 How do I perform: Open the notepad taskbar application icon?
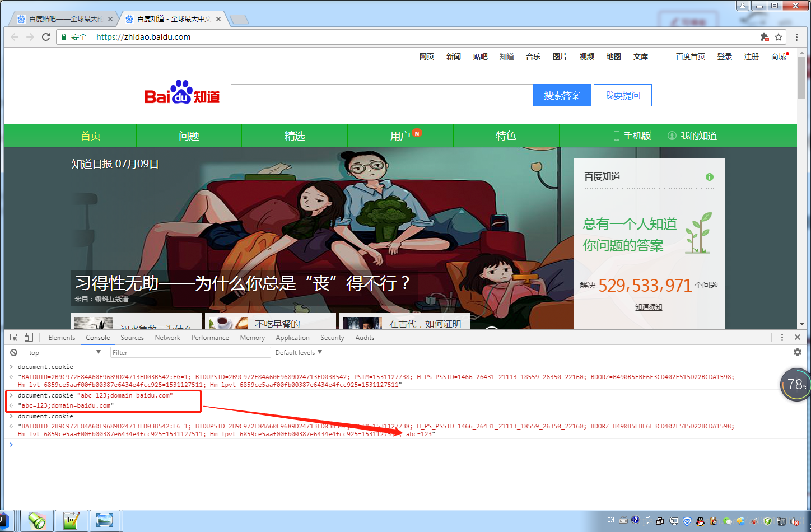click(x=71, y=521)
